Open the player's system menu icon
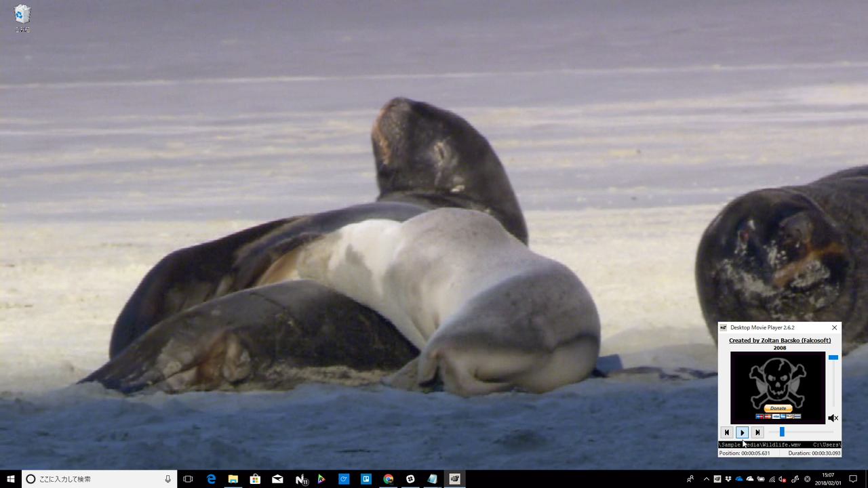Image resolution: width=868 pixels, height=488 pixels. [723, 327]
